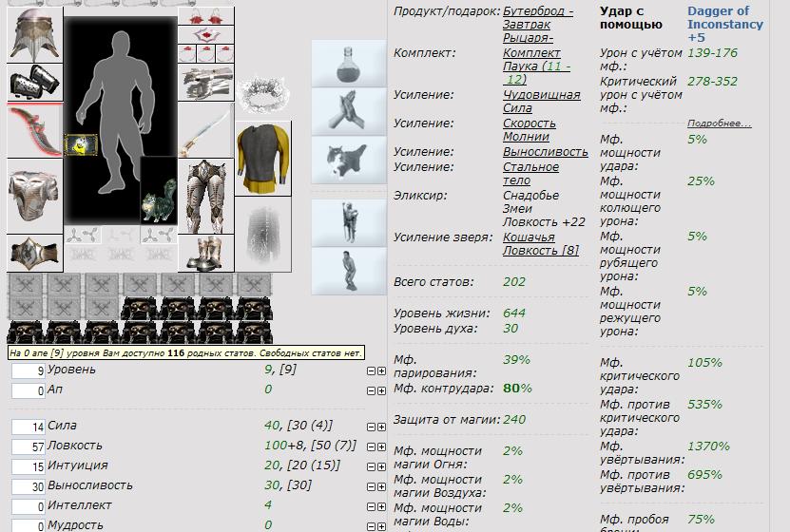This screenshot has height=532, width=790.
Task: Open Dagger of Inconstancy +5 link
Action: [x=724, y=24]
